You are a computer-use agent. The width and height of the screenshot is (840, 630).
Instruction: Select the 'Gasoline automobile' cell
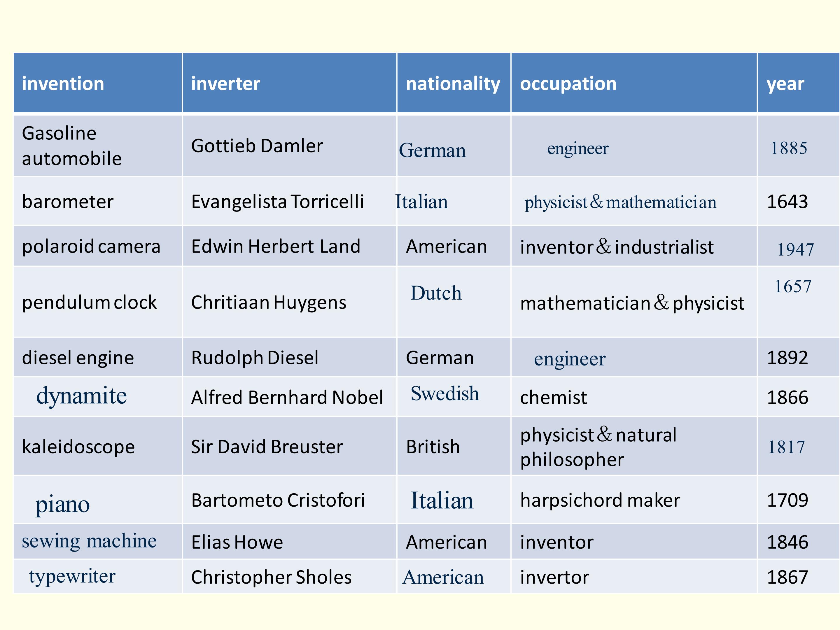tap(72, 146)
